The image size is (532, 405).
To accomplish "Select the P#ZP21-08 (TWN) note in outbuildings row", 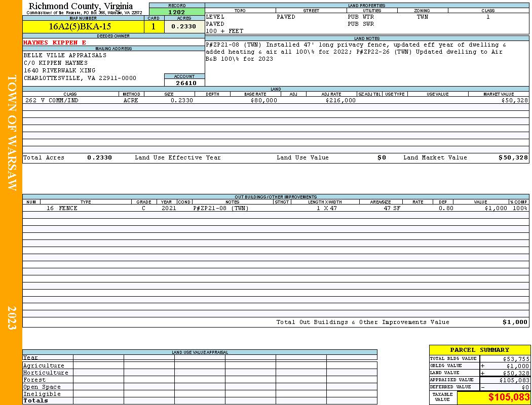I will (x=221, y=209).
